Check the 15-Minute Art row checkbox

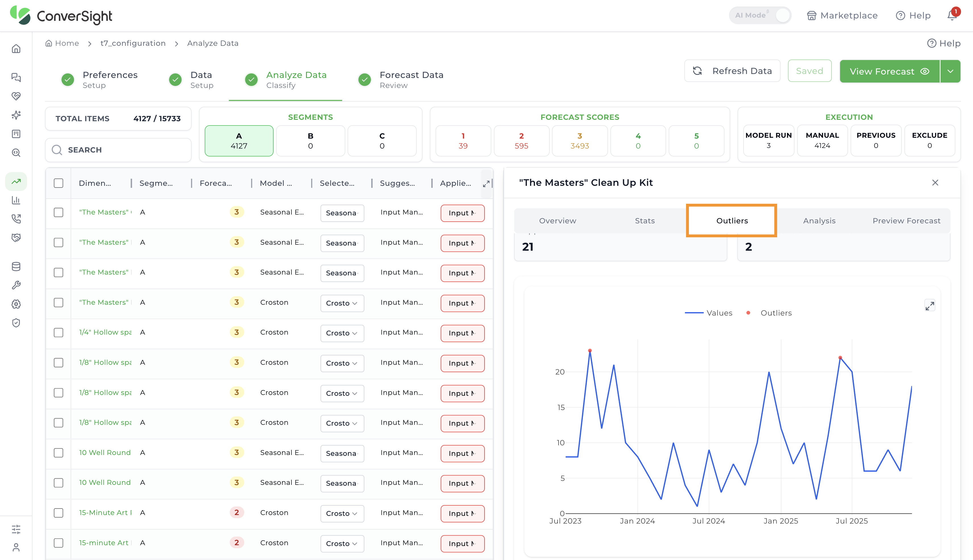[58, 513]
